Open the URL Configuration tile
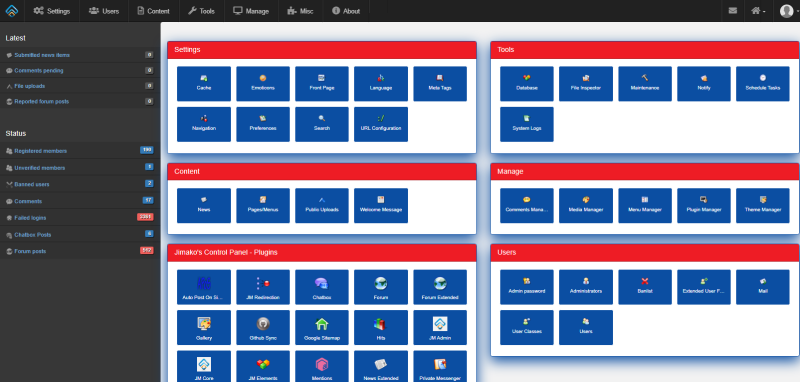This screenshot has width=800, height=382. coord(381,124)
